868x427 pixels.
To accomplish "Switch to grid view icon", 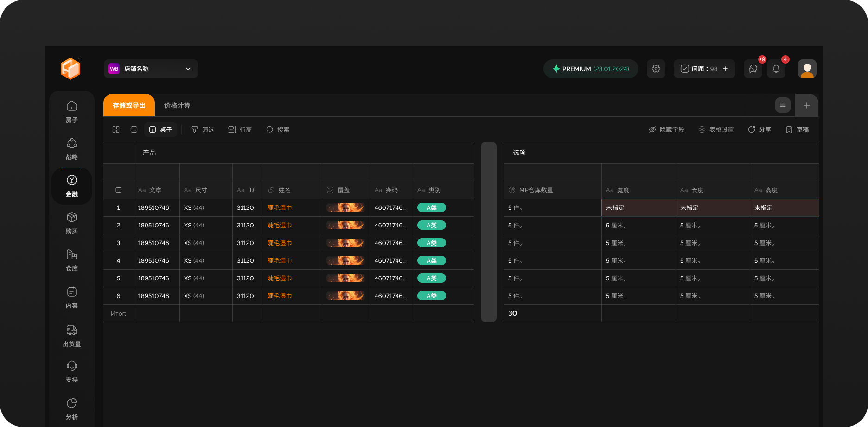I will point(116,129).
